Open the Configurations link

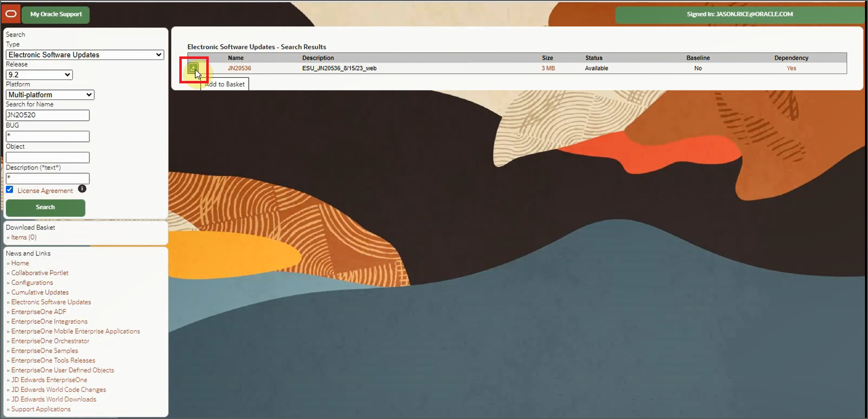click(32, 283)
